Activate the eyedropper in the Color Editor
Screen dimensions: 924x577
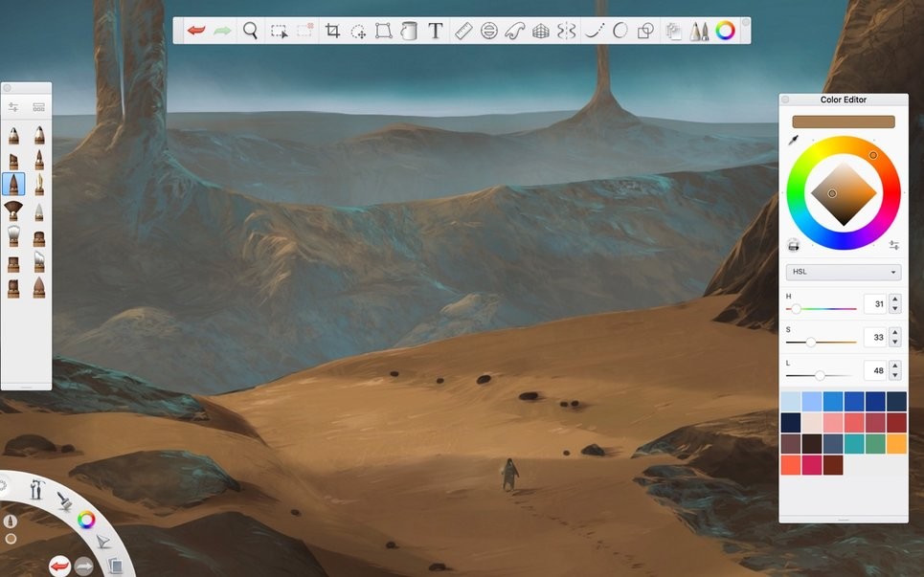pyautogui.click(x=792, y=140)
